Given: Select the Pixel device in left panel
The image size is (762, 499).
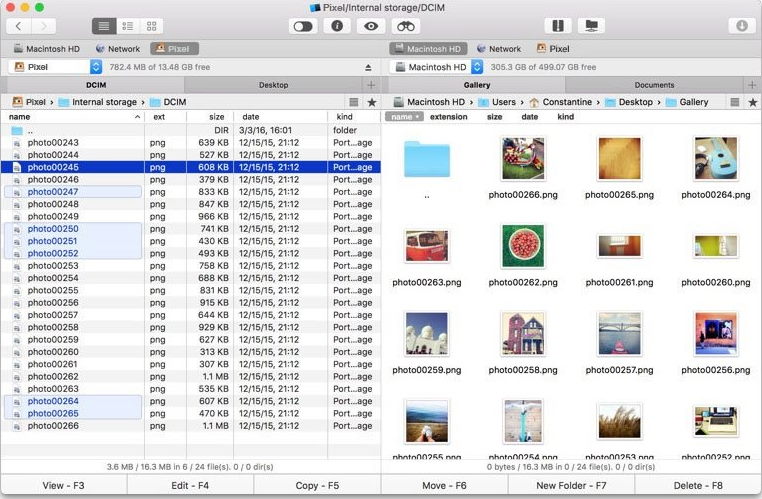Looking at the screenshot, I should 174,49.
